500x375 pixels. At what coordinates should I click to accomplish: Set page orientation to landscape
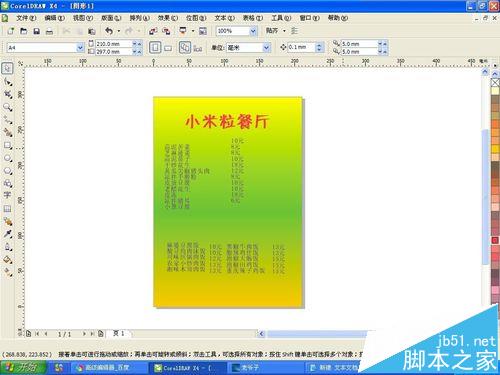168,48
